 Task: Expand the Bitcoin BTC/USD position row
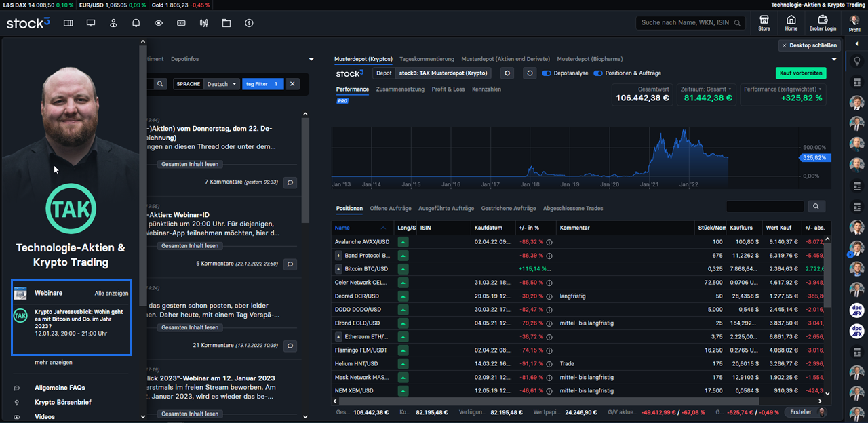coord(338,269)
